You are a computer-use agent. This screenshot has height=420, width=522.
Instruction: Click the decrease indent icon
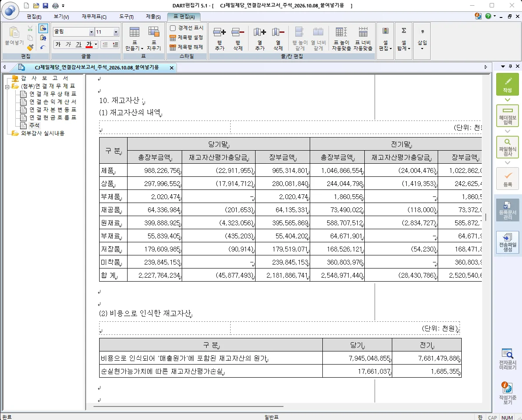click(105, 44)
